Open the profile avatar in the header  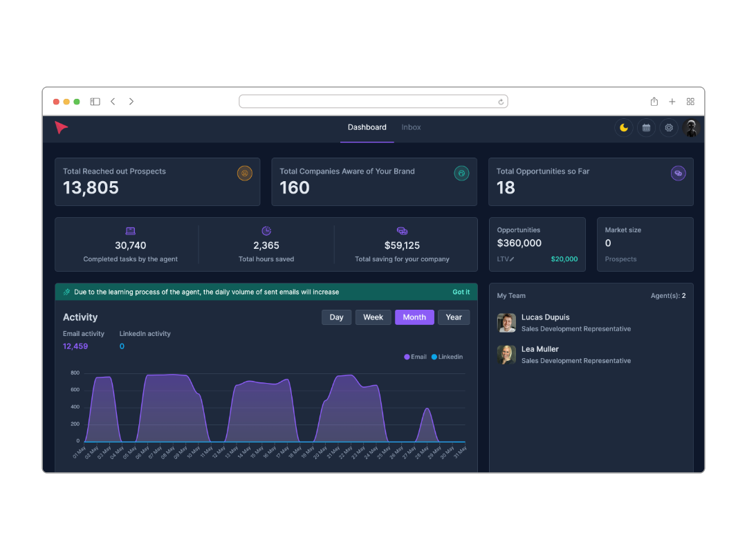tap(691, 128)
